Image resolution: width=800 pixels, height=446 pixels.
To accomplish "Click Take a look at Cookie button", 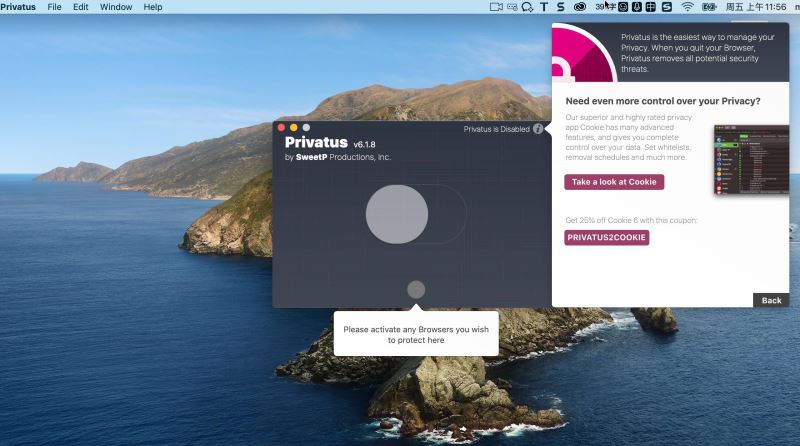I will point(614,182).
